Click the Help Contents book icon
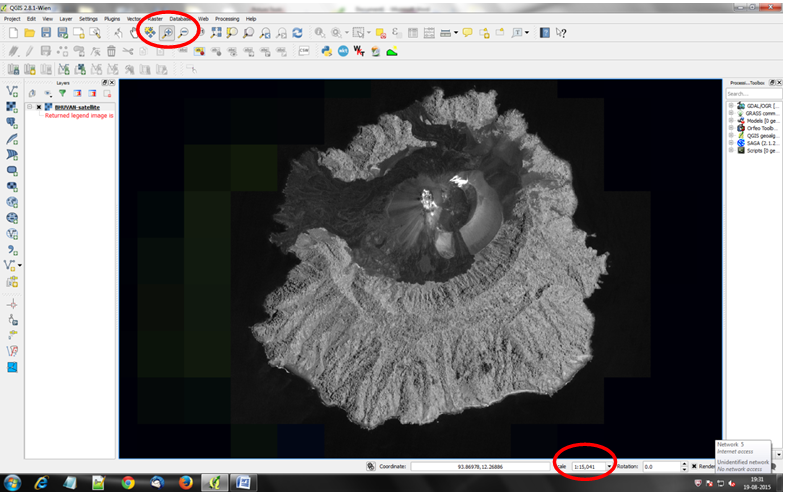 click(x=545, y=33)
